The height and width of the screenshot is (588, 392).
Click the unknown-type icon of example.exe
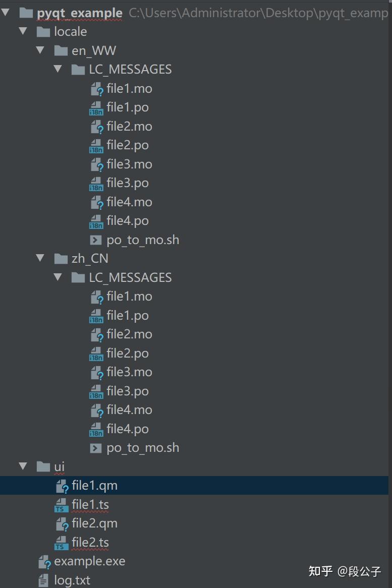[44, 562]
